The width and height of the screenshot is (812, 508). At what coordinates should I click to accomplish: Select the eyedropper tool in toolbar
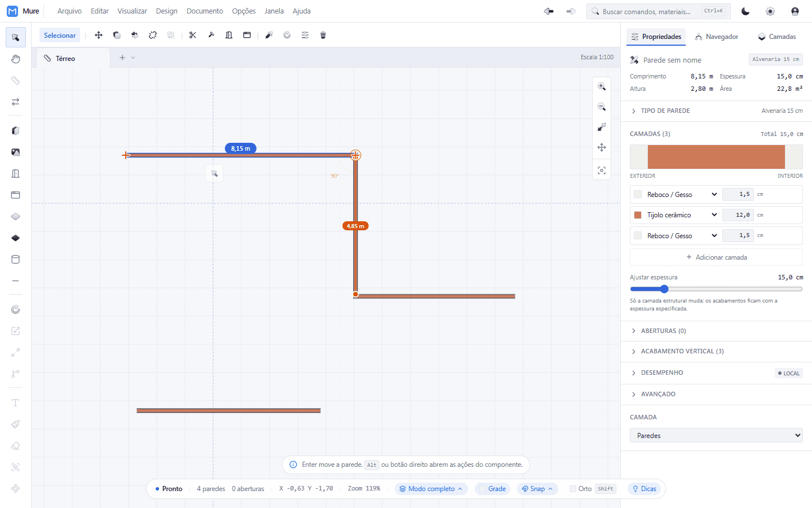click(x=269, y=35)
